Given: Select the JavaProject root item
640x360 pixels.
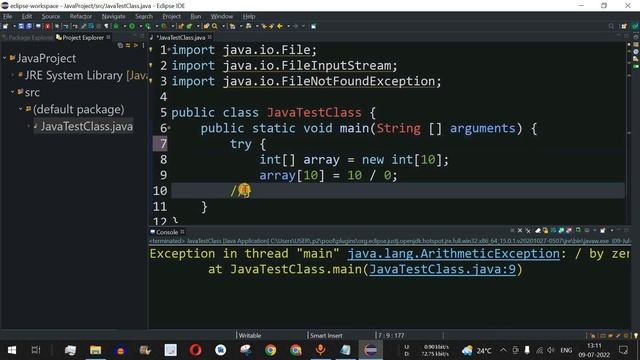Looking at the screenshot, I should point(46,58).
